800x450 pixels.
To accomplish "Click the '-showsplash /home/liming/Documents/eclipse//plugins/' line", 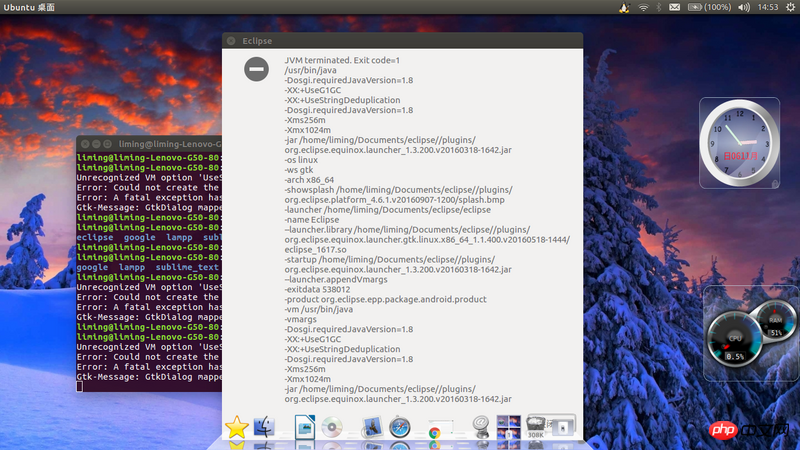I will click(x=398, y=190).
